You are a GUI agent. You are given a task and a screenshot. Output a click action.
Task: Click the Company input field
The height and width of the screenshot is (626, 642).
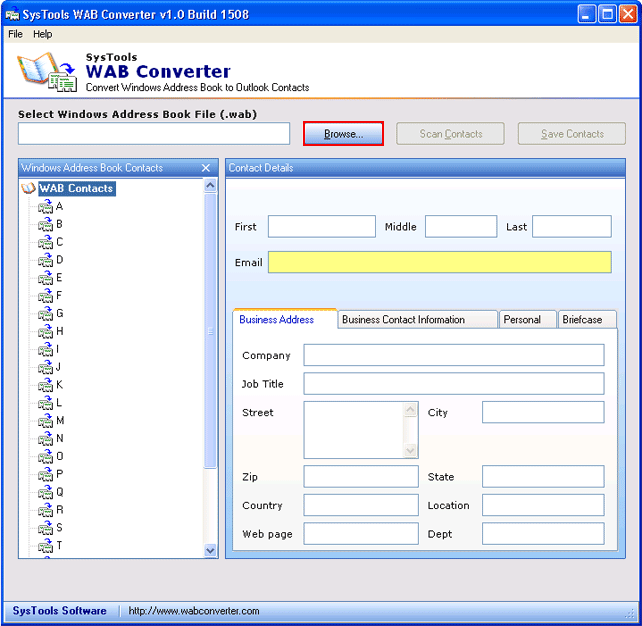point(454,355)
